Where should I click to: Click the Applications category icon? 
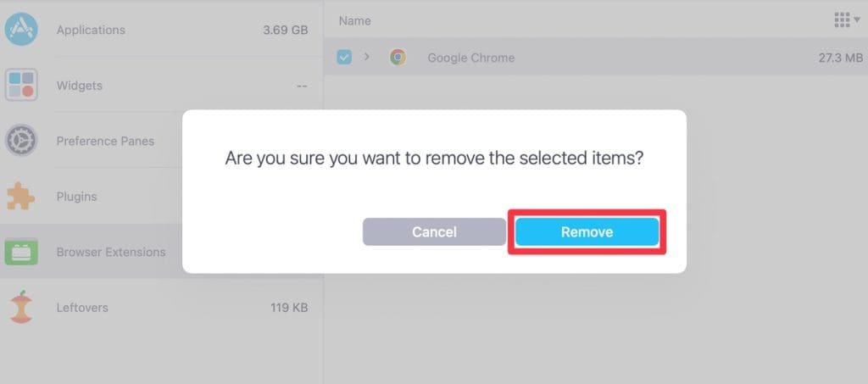coord(20,30)
